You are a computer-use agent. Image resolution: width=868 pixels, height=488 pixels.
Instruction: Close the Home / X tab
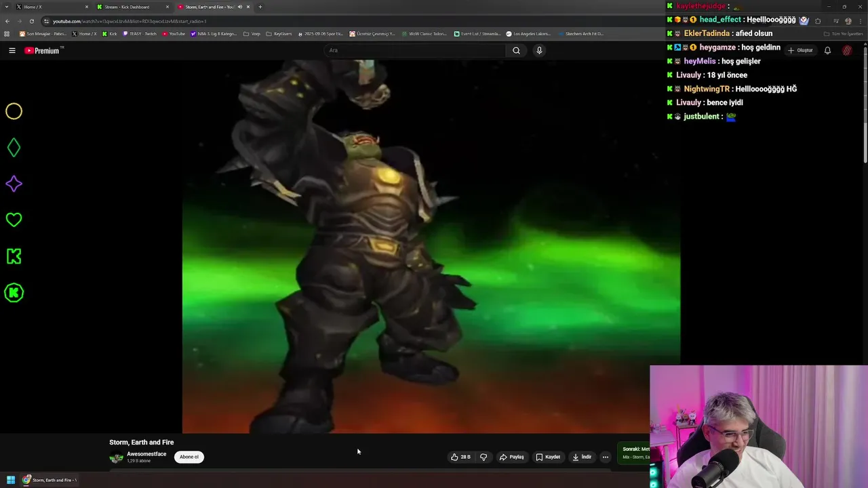[x=87, y=7]
